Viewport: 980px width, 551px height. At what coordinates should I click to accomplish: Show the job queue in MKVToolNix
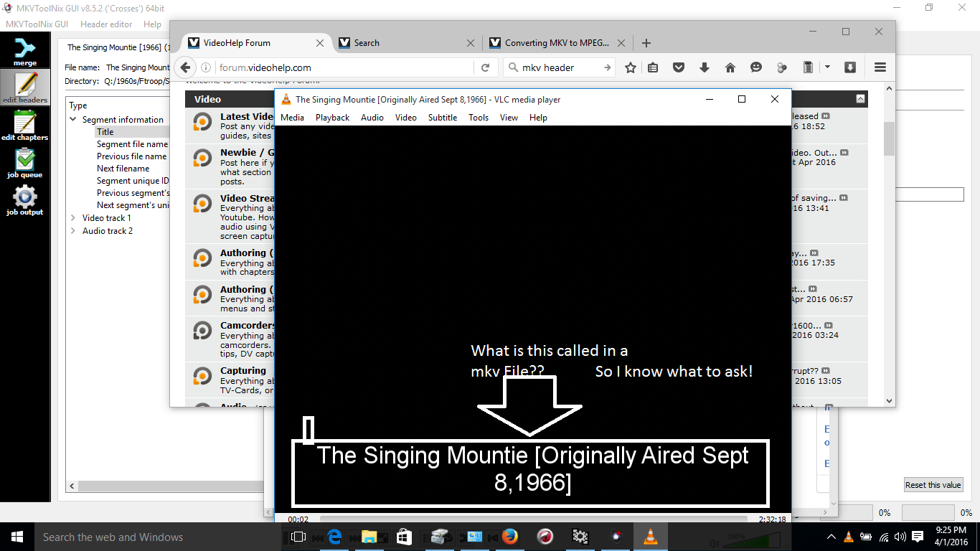(x=25, y=161)
